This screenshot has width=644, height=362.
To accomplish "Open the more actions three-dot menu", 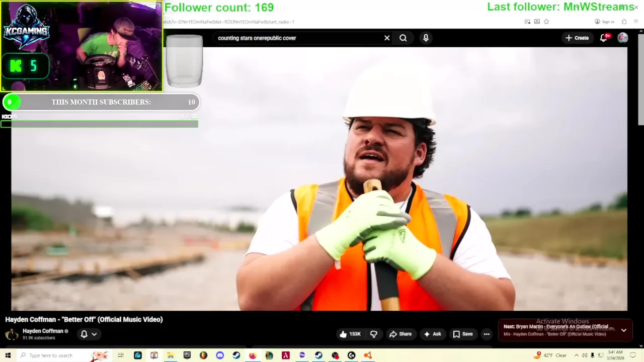I will coord(487,334).
